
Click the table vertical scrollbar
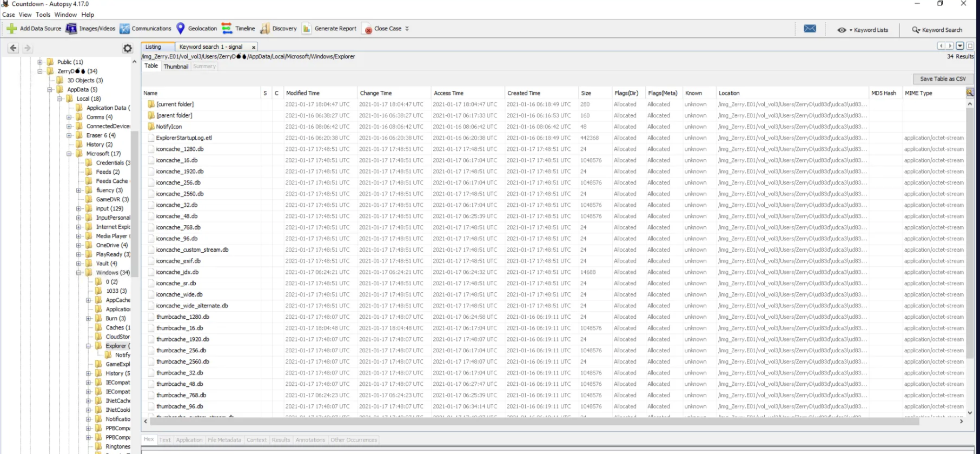tap(970, 233)
